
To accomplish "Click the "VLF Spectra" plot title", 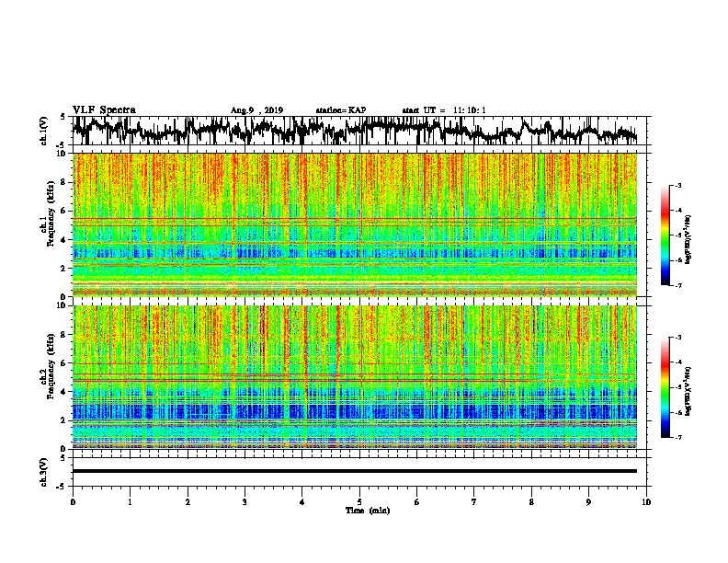I will (x=104, y=110).
